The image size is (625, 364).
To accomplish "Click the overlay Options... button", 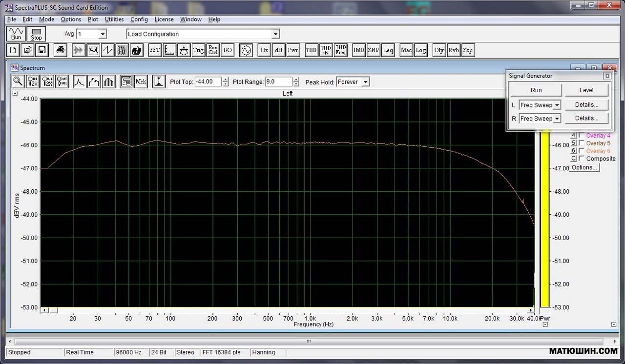I will [x=584, y=167].
